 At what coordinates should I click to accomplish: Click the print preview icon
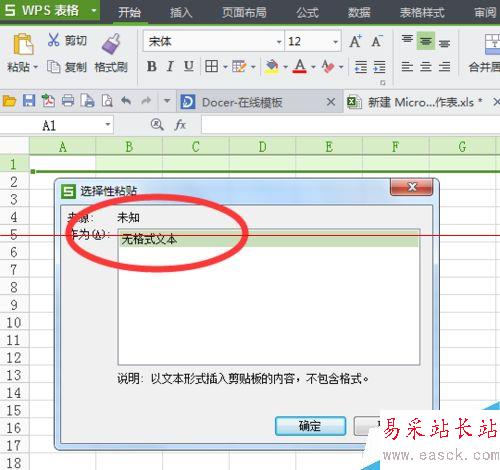(x=107, y=101)
